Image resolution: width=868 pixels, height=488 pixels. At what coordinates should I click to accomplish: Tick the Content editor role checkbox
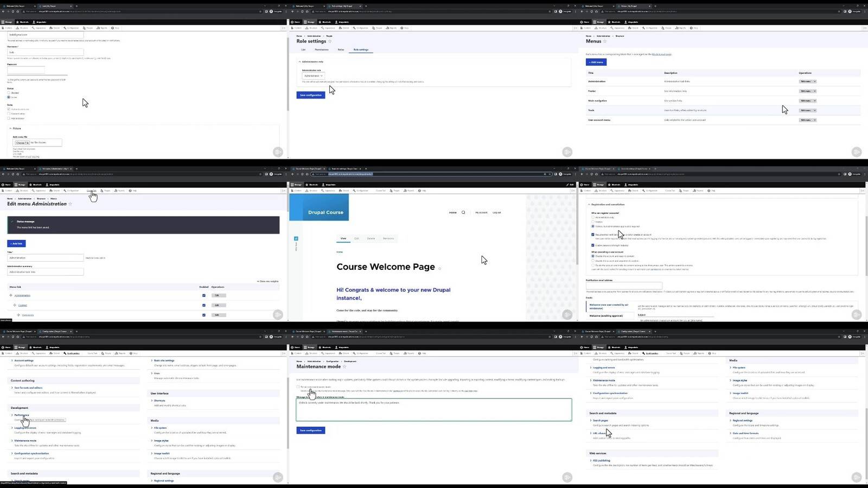coord(9,113)
